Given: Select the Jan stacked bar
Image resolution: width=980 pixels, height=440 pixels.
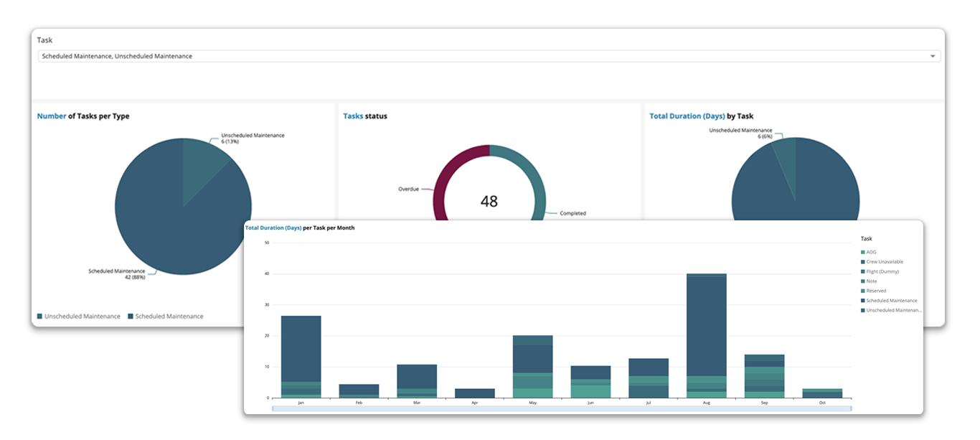Looking at the screenshot, I should point(301,357).
